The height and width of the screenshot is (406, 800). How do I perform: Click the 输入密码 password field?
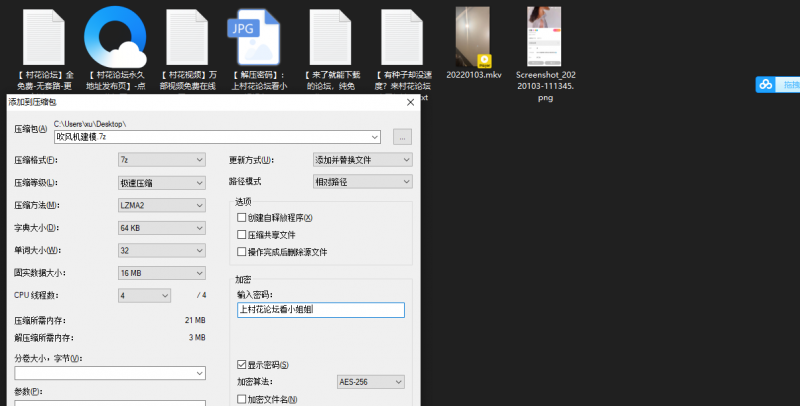(x=320, y=311)
